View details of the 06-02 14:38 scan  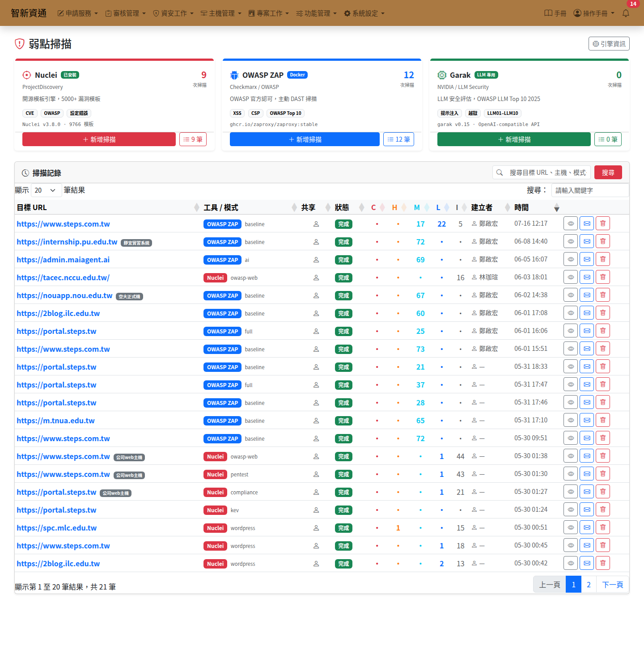coord(571,295)
